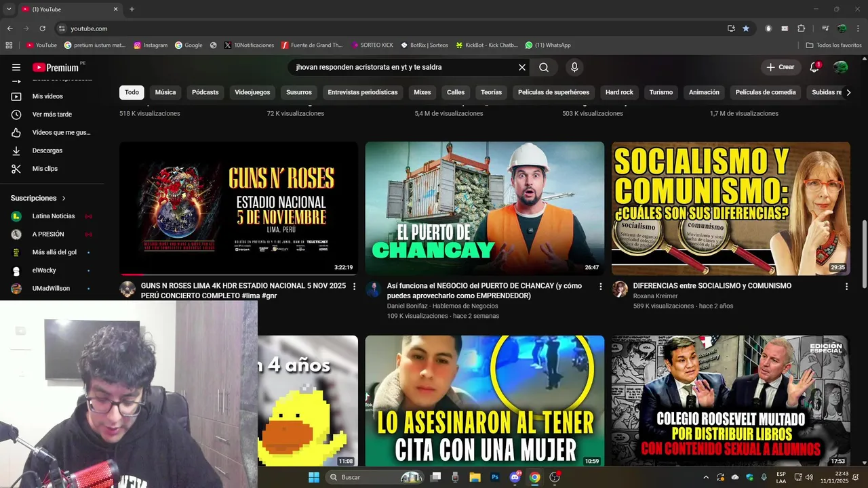Open the account avatar menu
Screen dimensions: 868x488
coord(841,67)
